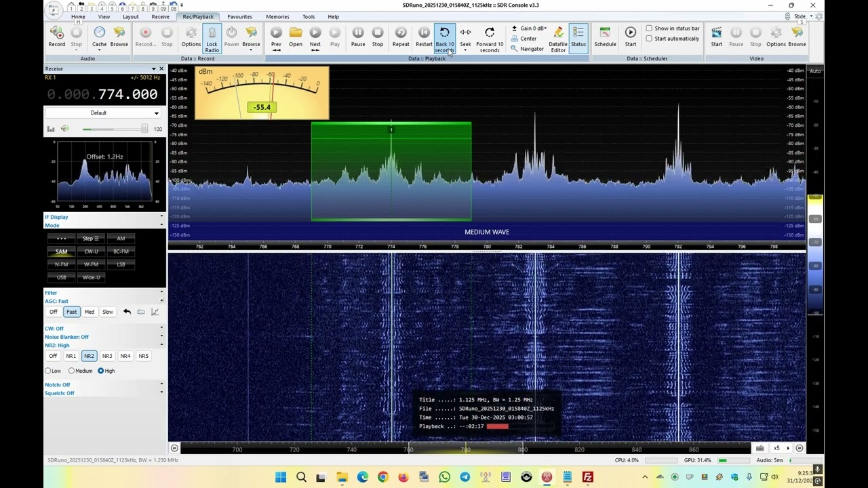
Task: Open the Tools tab
Action: pyautogui.click(x=309, y=17)
